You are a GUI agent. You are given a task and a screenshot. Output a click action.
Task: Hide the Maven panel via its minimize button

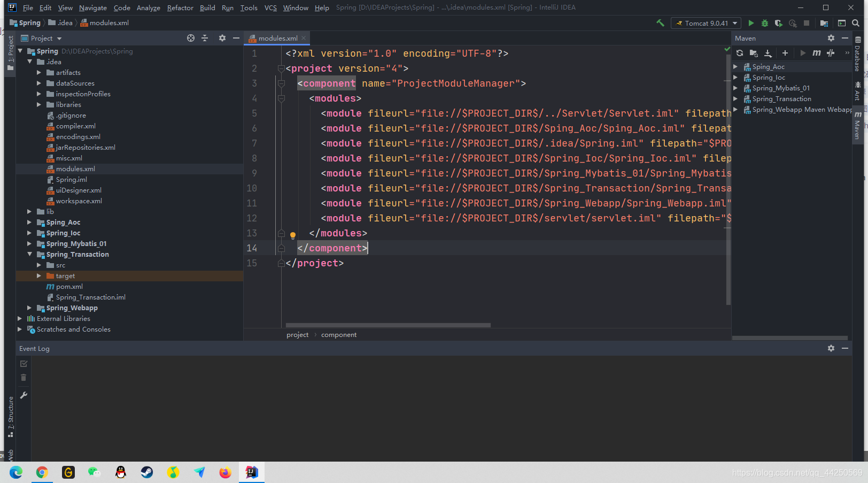click(845, 38)
